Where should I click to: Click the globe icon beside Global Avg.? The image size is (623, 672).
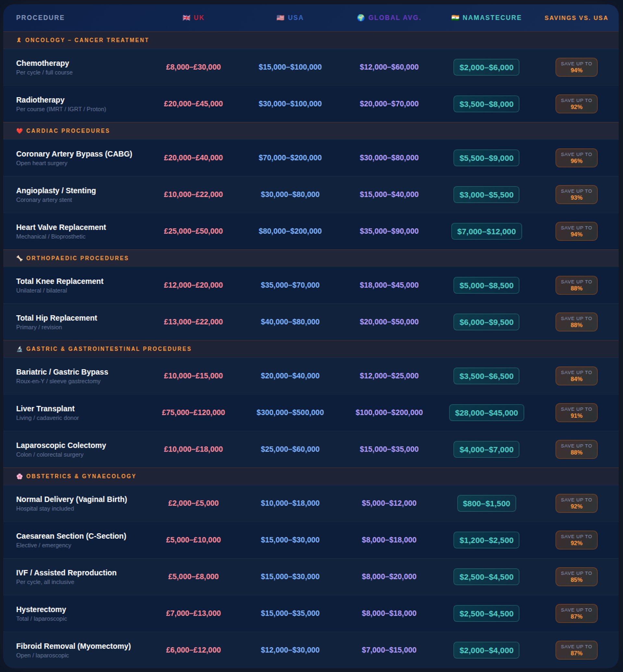361,18
